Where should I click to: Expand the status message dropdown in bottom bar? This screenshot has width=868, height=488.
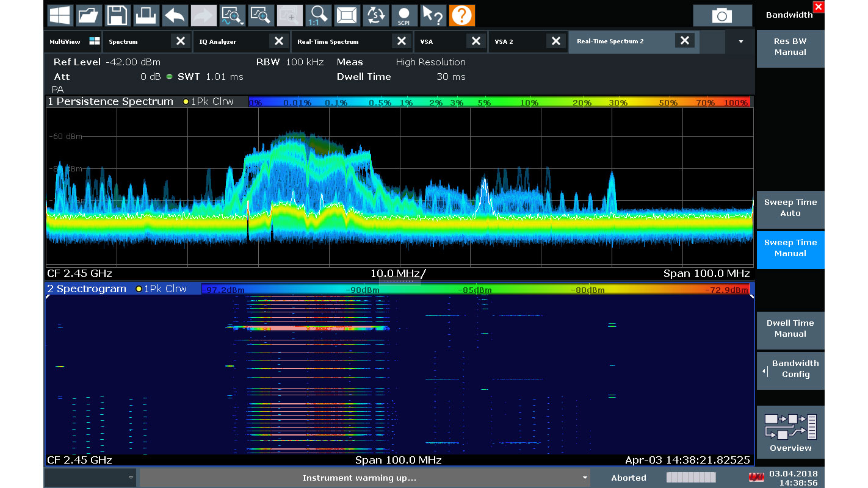585,478
